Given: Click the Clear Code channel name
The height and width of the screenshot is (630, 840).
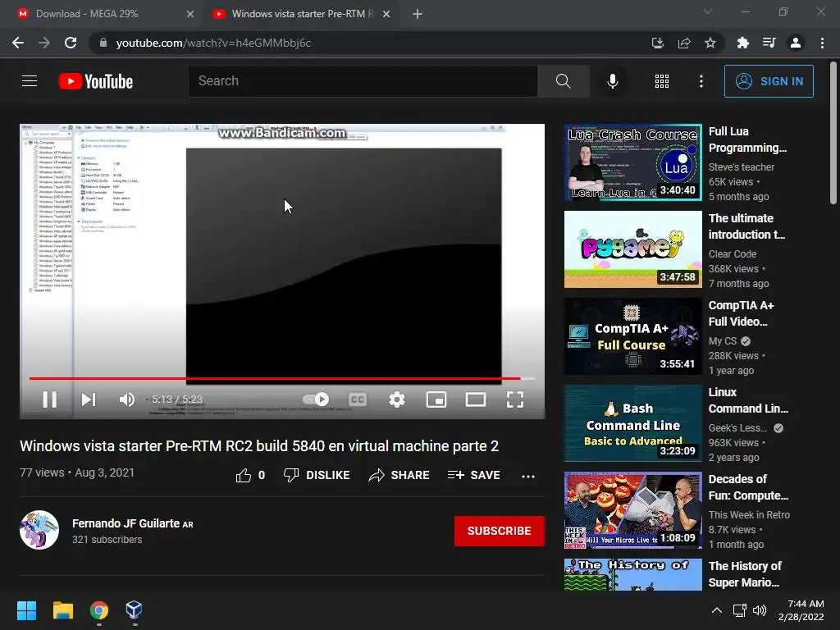Looking at the screenshot, I should point(733,254).
